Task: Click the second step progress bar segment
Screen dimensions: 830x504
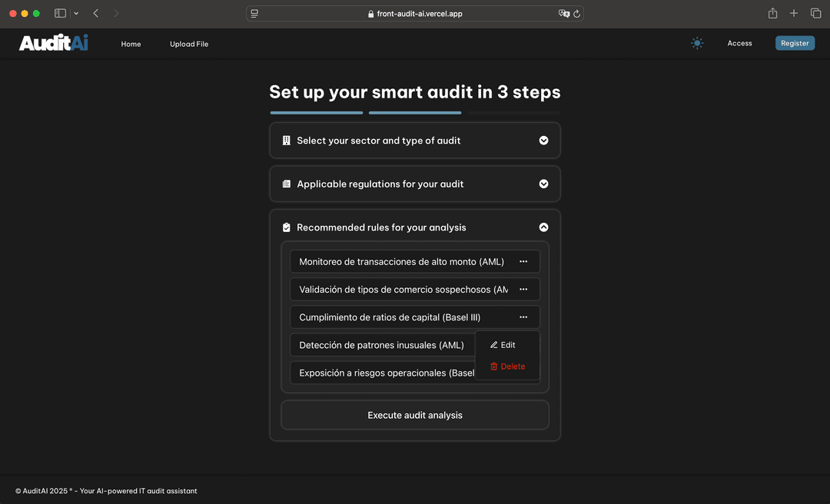Action: [x=415, y=112]
